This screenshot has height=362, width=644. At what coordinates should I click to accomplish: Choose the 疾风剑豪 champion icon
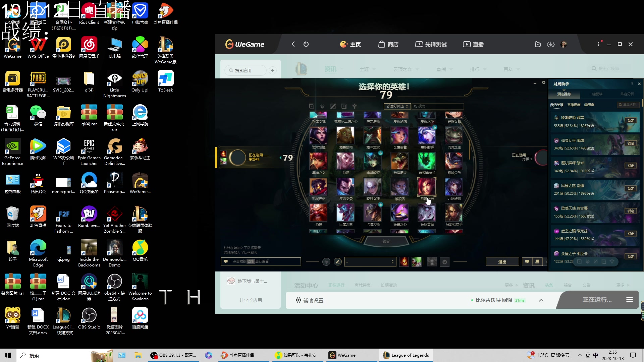(x=345, y=187)
